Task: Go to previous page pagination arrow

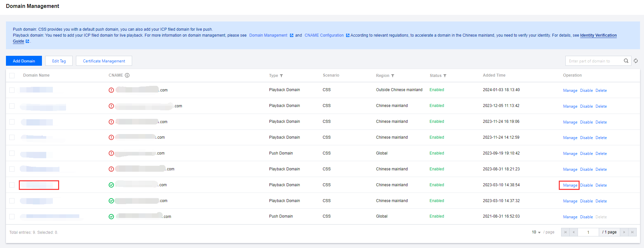Action: click(x=574, y=232)
